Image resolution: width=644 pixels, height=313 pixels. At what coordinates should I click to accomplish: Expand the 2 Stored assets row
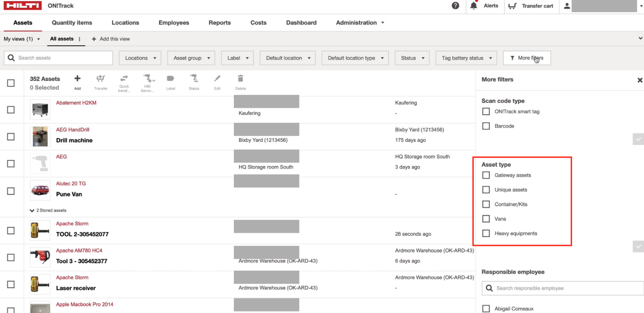click(48, 210)
